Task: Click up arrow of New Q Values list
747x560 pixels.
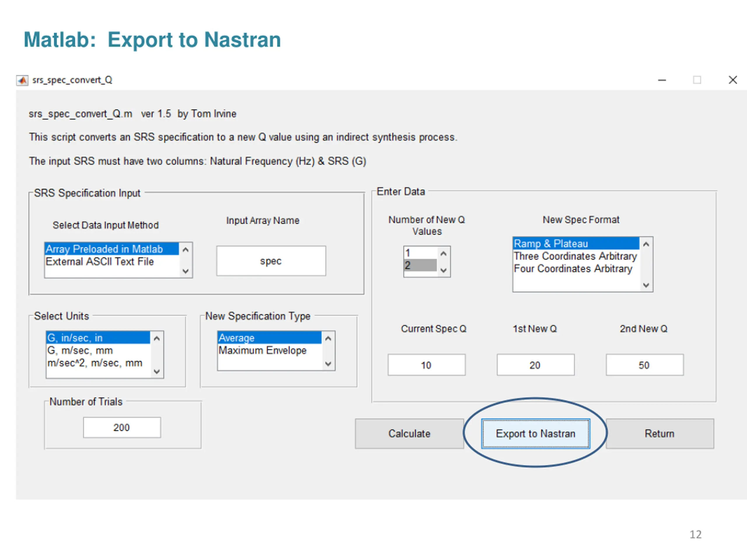Action: (444, 253)
